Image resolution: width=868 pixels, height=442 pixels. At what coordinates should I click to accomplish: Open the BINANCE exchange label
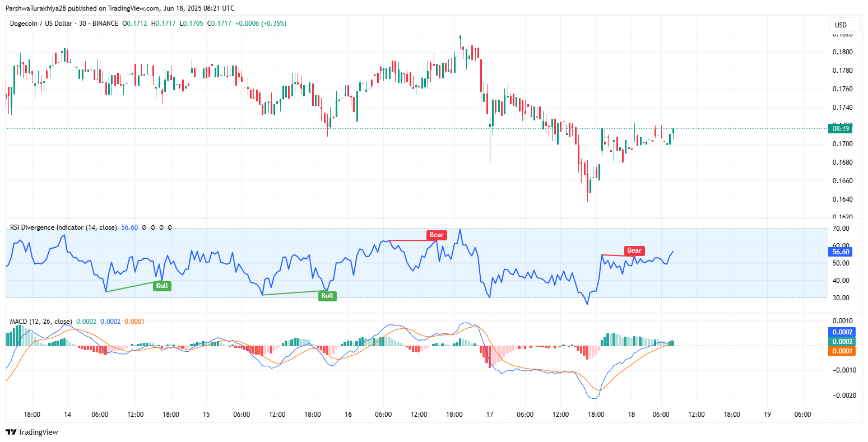click(105, 24)
